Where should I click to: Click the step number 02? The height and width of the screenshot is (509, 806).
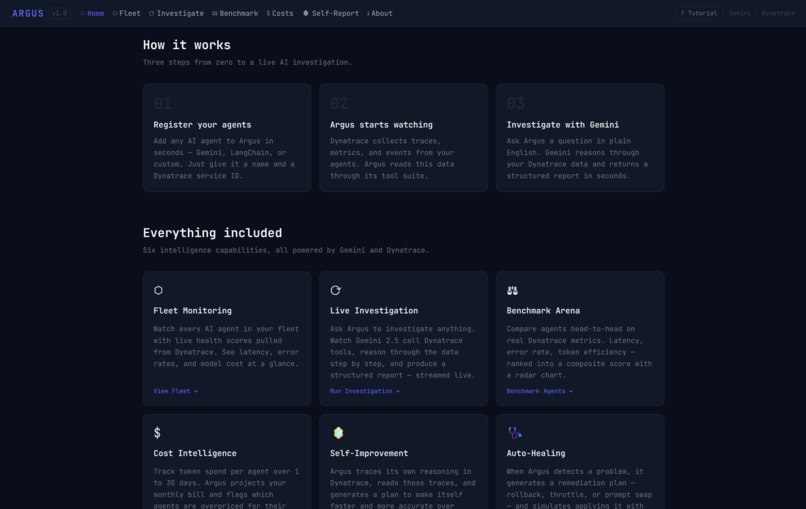tap(339, 103)
